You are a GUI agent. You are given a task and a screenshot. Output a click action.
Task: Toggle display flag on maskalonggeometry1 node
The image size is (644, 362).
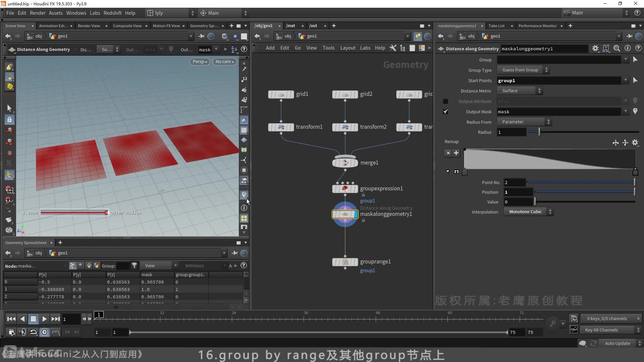(356, 214)
